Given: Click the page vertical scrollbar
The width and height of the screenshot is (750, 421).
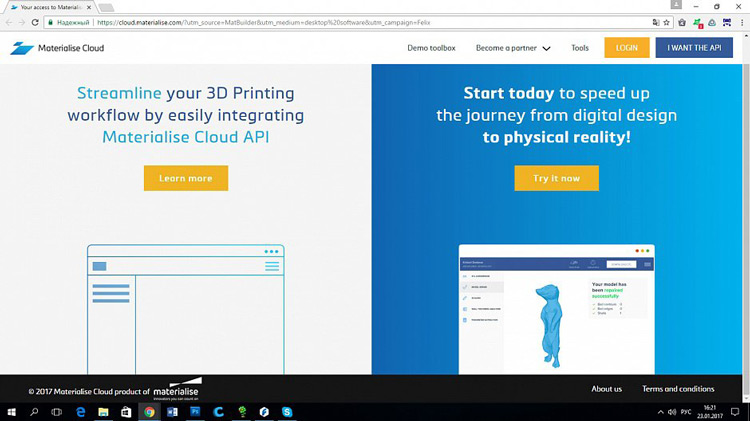Looking at the screenshot, I should pyautogui.click(x=746, y=218).
